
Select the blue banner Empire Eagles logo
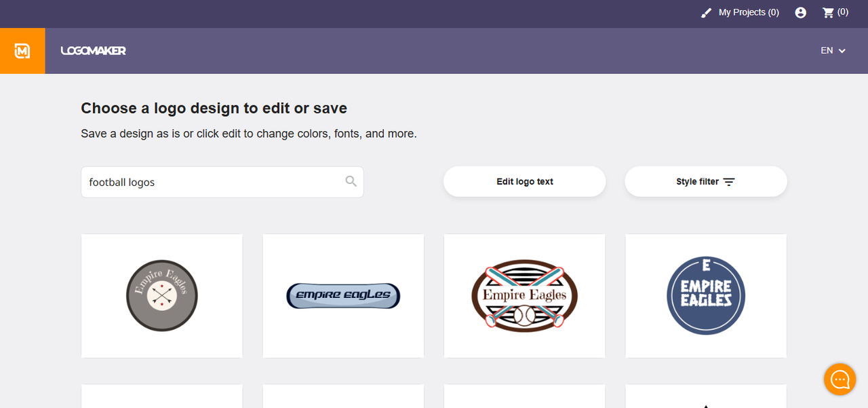click(343, 295)
